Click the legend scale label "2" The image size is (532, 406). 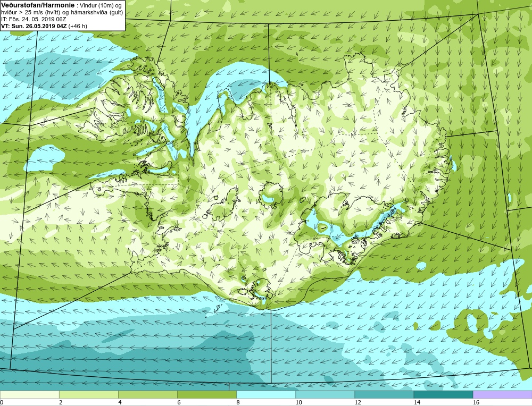click(61, 402)
